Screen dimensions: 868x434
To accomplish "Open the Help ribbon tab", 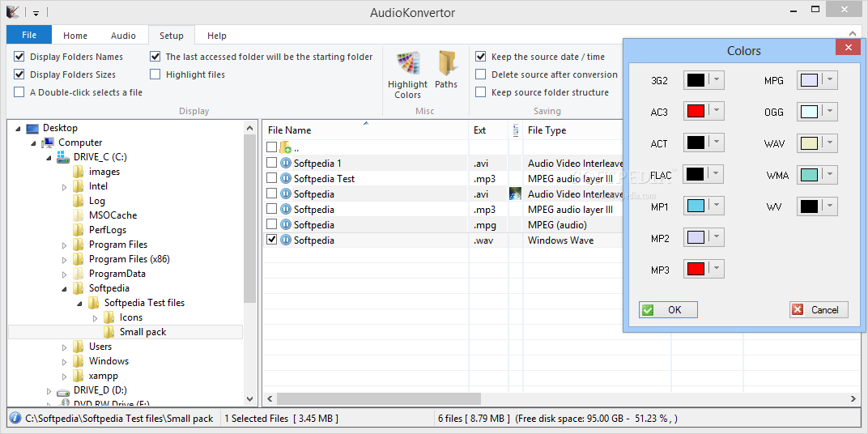I will [217, 36].
